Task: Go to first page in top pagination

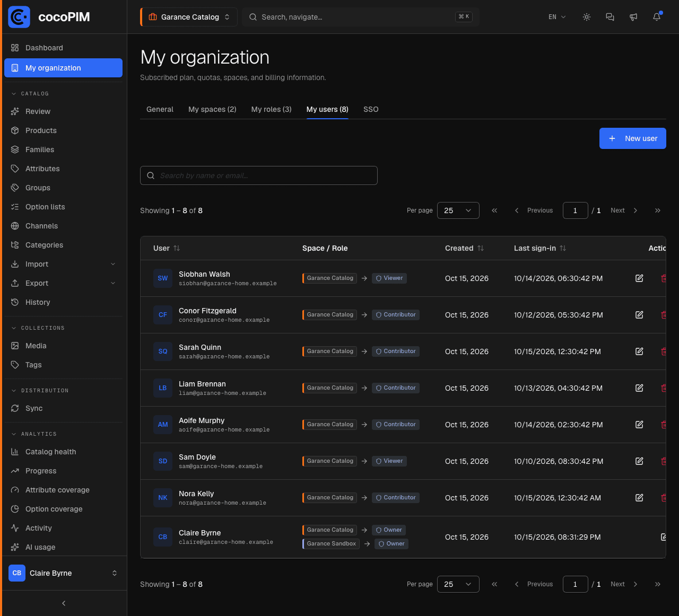Action: tap(494, 210)
